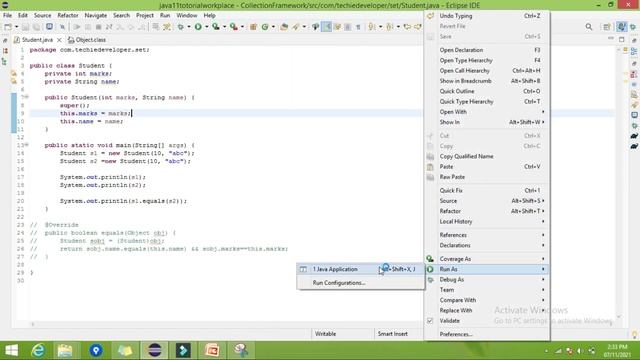Open the Run launch dropdown arrow
Screen dimensions: 640x360
207,27
